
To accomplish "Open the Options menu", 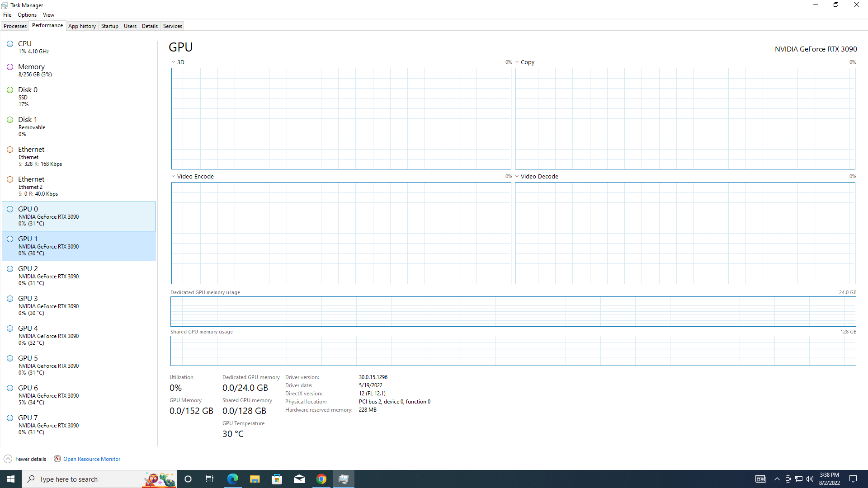I will [27, 15].
